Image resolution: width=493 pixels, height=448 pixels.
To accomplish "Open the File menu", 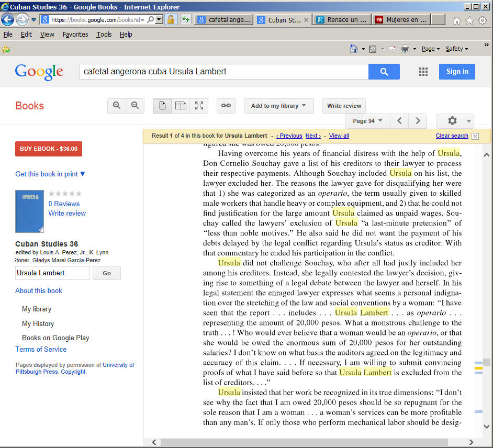I will tap(8, 34).
